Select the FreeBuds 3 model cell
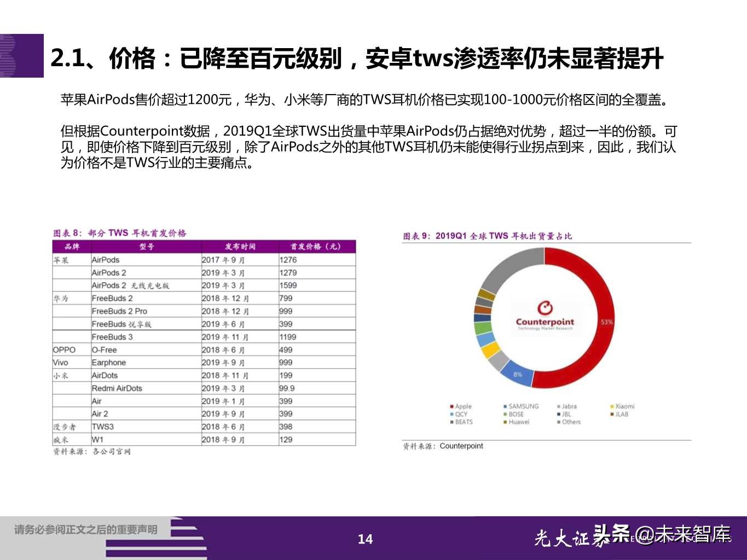The width and height of the screenshot is (747, 560). 112,337
